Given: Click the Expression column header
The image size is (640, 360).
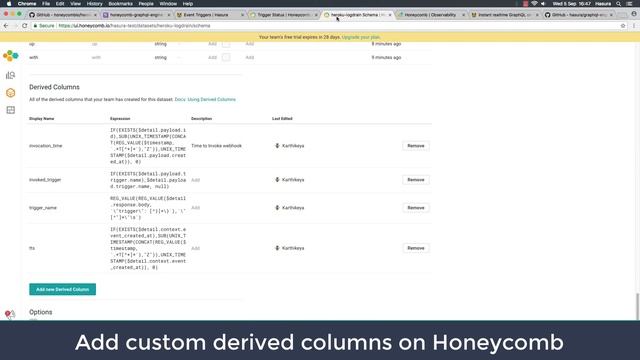Looking at the screenshot, I should (x=120, y=119).
